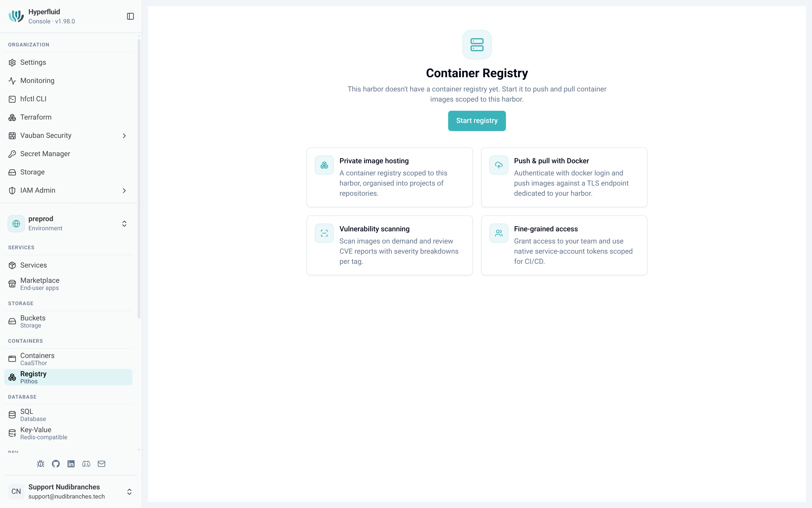Open the LinkedIn icon link
Image resolution: width=812 pixels, height=508 pixels.
click(x=71, y=464)
